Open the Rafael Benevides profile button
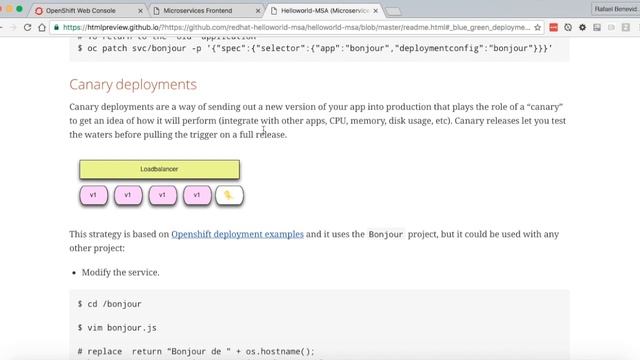This screenshot has width=640, height=360. (616, 9)
